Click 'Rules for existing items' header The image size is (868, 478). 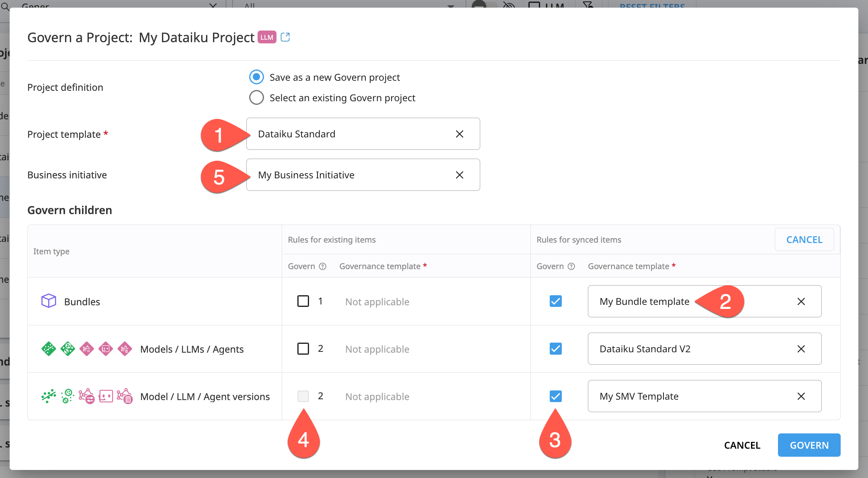coord(332,240)
